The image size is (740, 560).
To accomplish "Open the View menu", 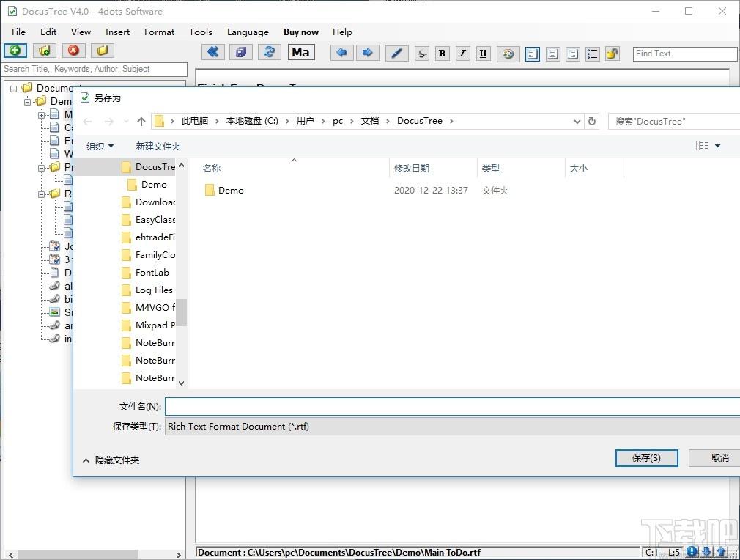I will click(81, 32).
